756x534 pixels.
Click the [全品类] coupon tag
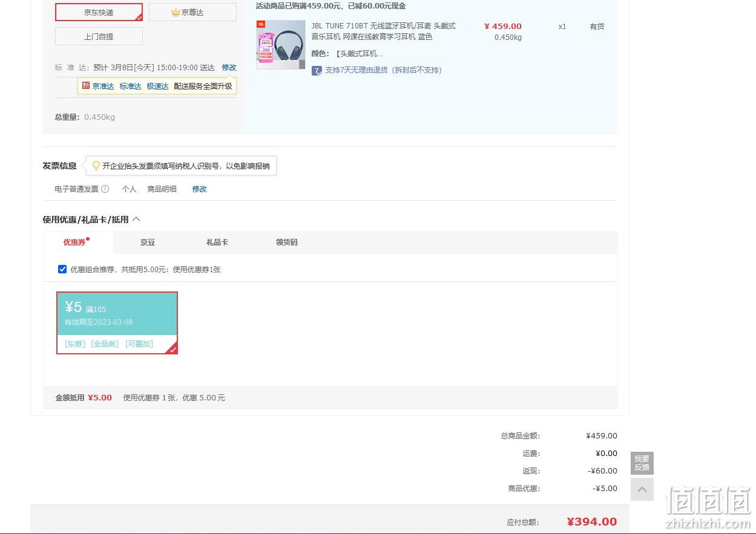[x=105, y=344]
